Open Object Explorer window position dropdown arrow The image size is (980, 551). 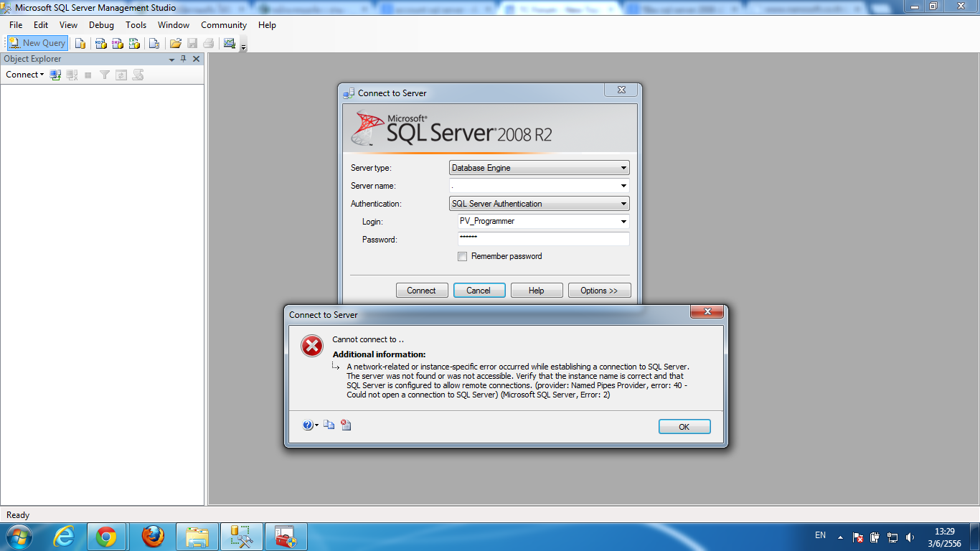pyautogui.click(x=171, y=60)
